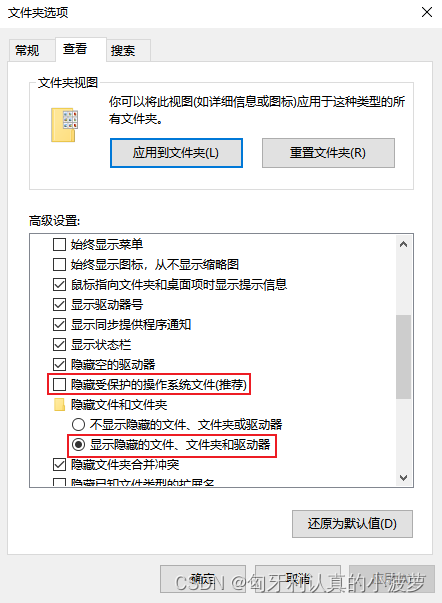Screen dimensions: 442x603
Task: Toggle 隐藏空的驱动器 checkbox
Action: point(59,364)
